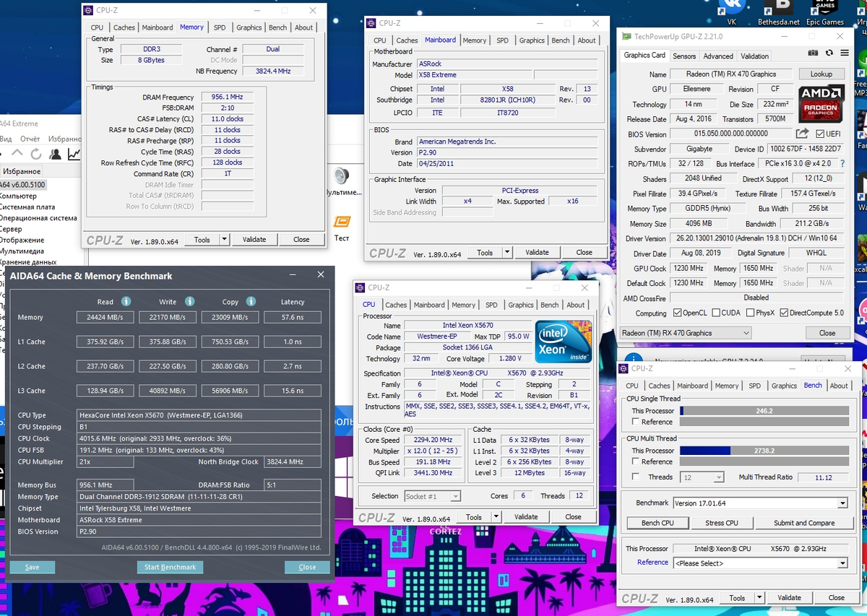Click the Multi Thread Reference empty bar
This screenshot has height=616, width=867.
tap(764, 461)
